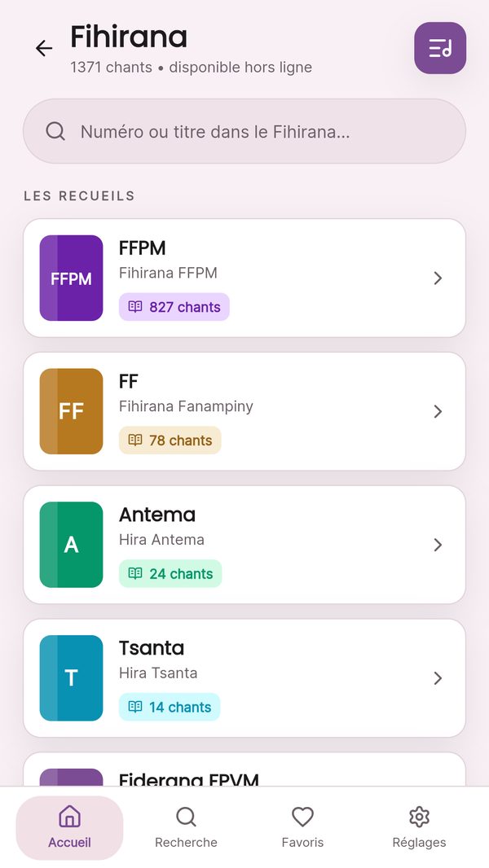Focus the Numéro ou titre search field

click(x=244, y=131)
